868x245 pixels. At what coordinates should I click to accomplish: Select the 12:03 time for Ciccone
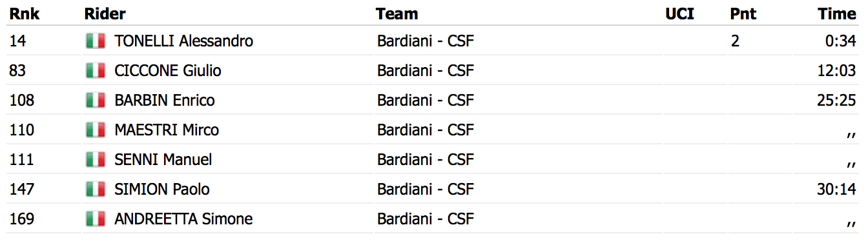coord(836,71)
